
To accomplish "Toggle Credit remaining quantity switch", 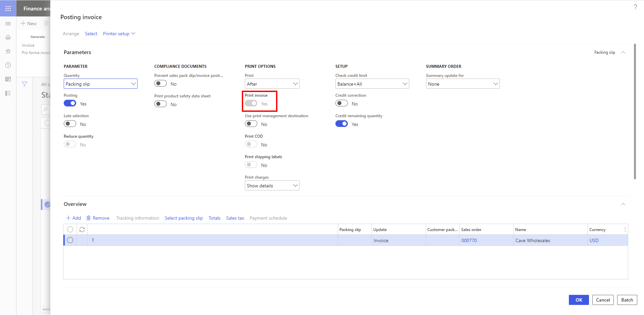I will coord(341,124).
